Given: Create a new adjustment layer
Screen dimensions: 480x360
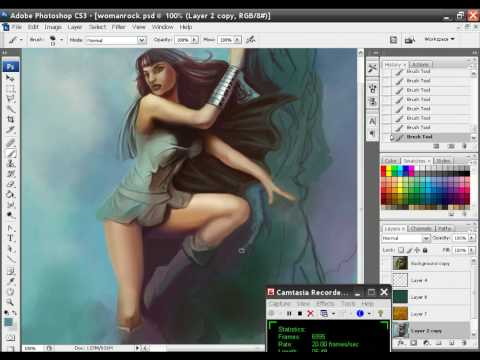Looking at the screenshot, I should pos(427,343).
